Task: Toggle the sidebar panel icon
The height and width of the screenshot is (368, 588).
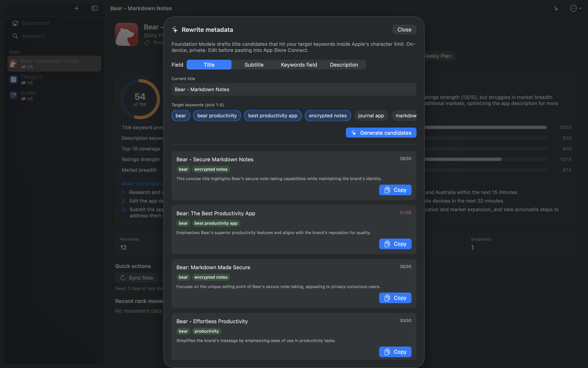Action: click(x=95, y=8)
